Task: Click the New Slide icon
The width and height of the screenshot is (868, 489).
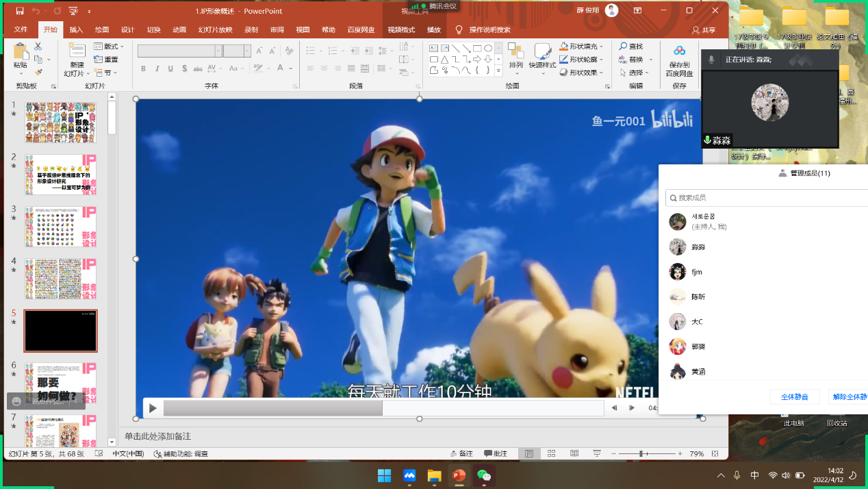Action: (77, 51)
